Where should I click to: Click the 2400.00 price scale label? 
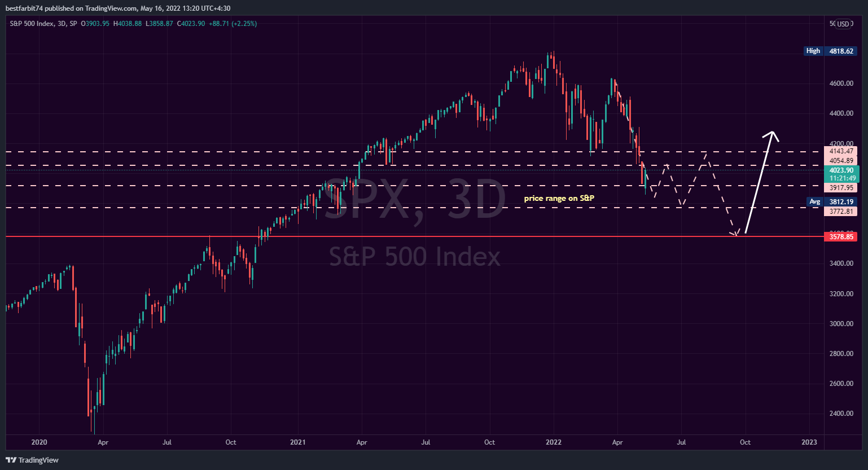841,414
